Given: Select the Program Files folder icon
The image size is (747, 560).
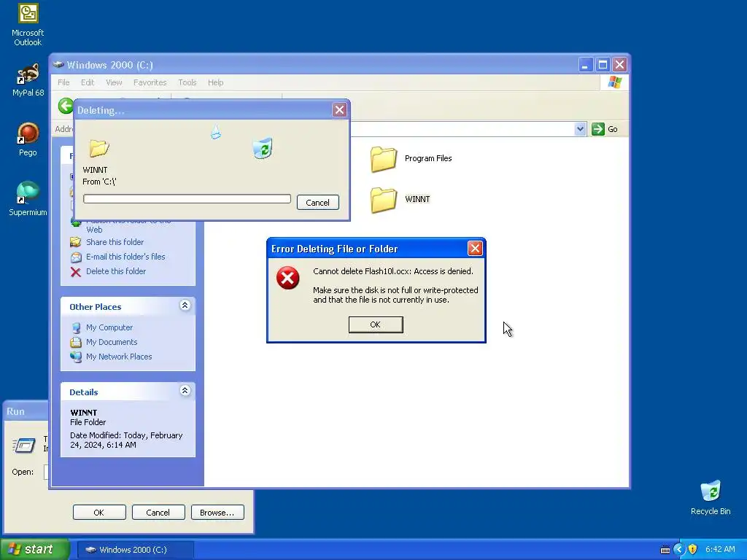Looking at the screenshot, I should point(384,159).
